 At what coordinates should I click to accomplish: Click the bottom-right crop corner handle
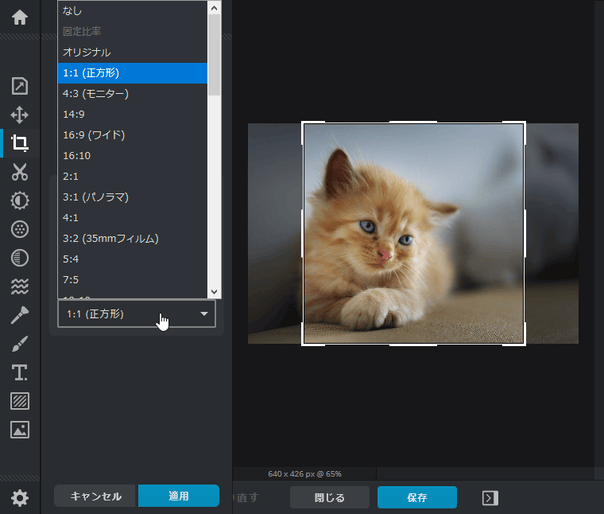click(524, 344)
